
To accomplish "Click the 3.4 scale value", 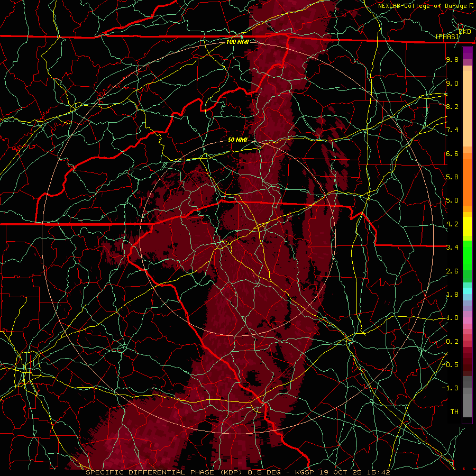I will click(452, 248).
